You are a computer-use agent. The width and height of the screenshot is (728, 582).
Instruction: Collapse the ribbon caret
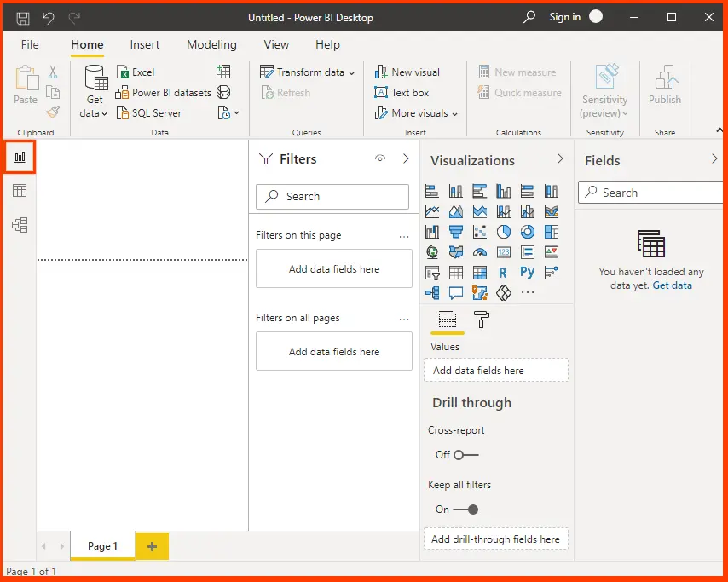pyautogui.click(x=719, y=130)
